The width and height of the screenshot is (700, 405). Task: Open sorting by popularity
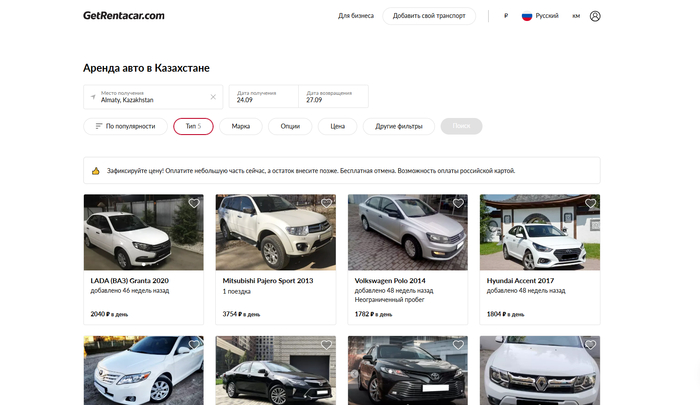(125, 126)
